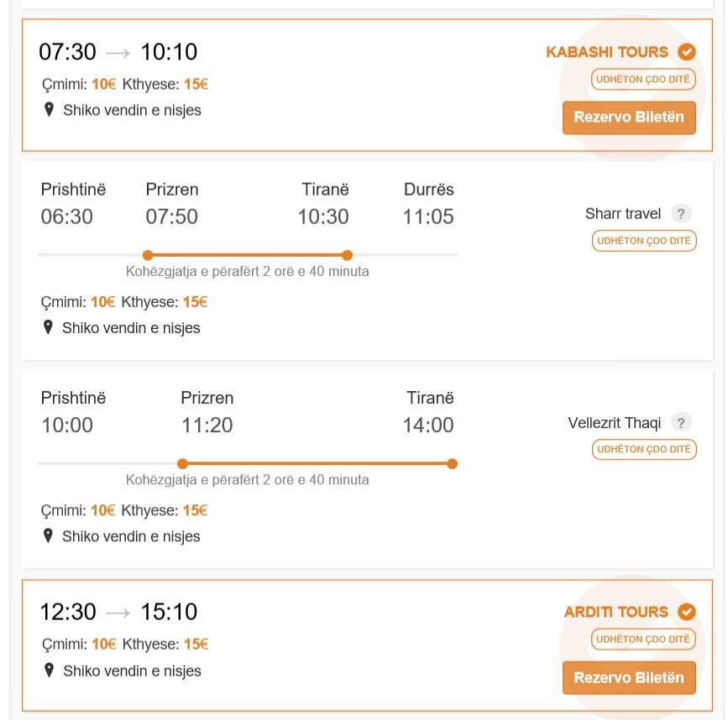This screenshot has height=720, width=728.
Task: Click the Prizren start marker on the Sharr travel route line
Action: [x=148, y=255]
